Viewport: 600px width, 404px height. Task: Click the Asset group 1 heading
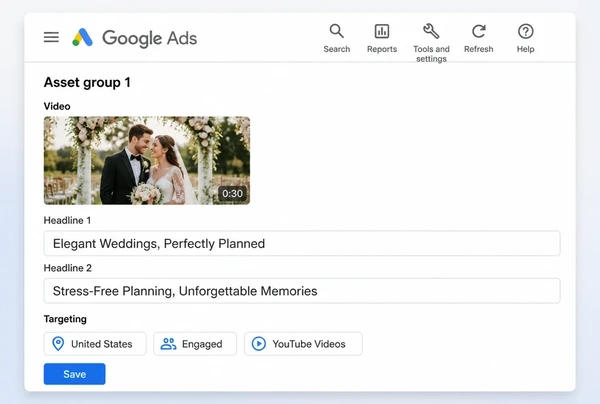coord(87,82)
